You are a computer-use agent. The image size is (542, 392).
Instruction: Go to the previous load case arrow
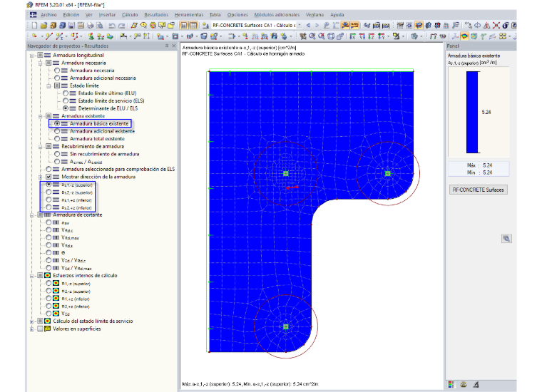click(x=308, y=25)
